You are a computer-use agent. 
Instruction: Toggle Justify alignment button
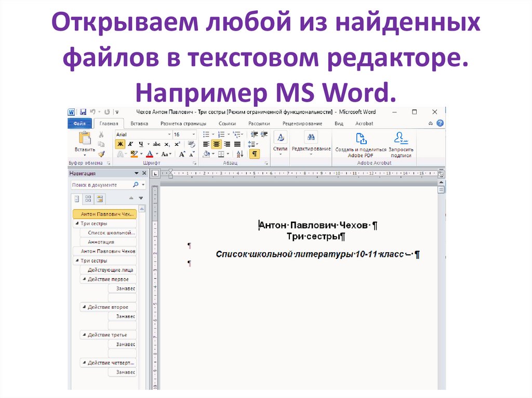pos(237,144)
